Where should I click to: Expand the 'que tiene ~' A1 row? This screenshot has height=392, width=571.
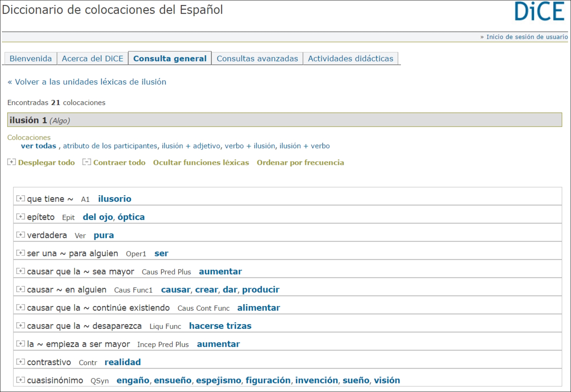pos(20,199)
